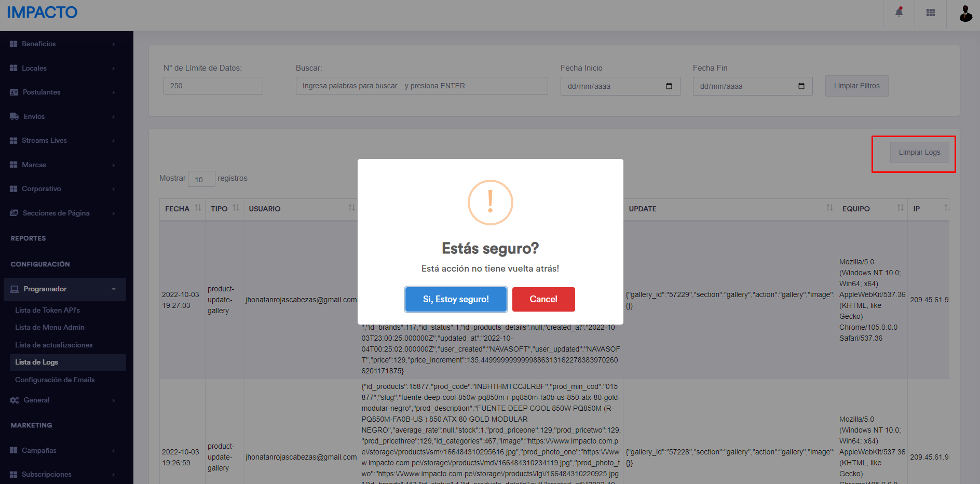Click the IMPACTO logo
980x484 pixels.
coord(42,12)
